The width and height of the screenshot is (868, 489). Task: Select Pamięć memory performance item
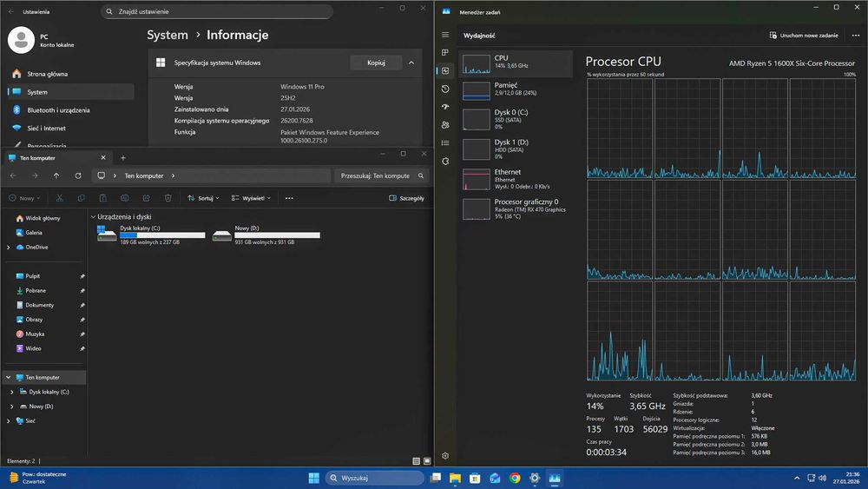516,89
